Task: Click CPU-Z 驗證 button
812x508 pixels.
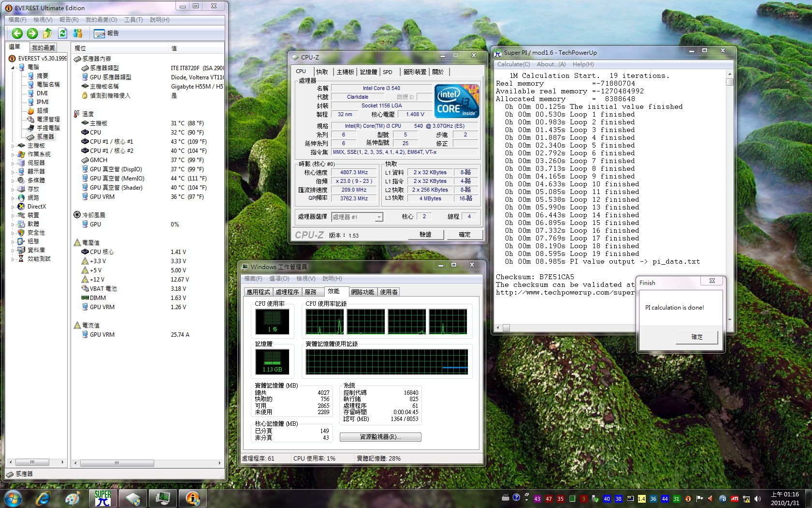Action: 425,234
